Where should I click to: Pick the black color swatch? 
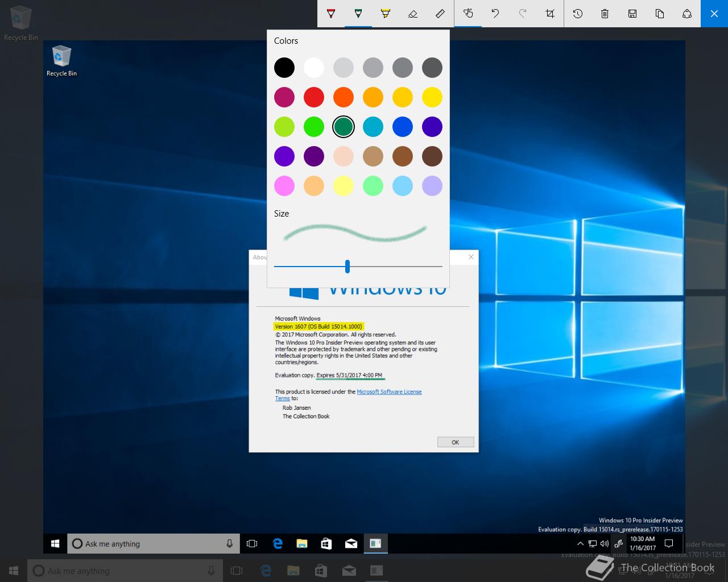click(284, 68)
